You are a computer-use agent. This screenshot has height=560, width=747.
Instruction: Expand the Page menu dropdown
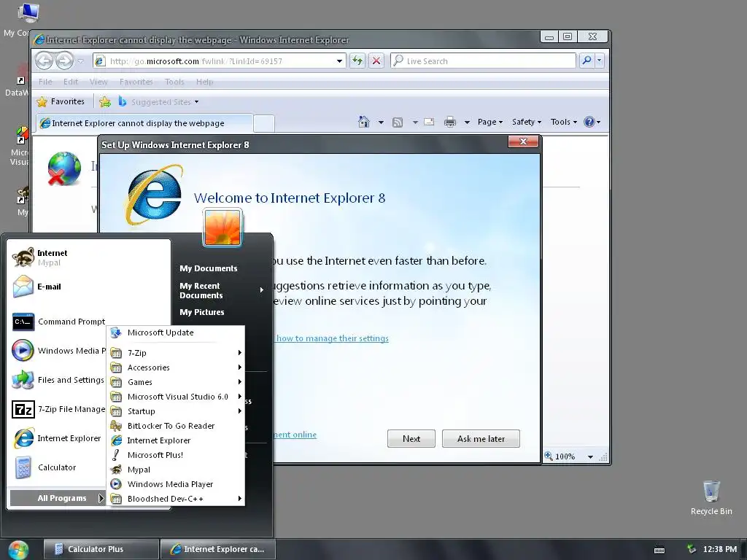coord(490,122)
